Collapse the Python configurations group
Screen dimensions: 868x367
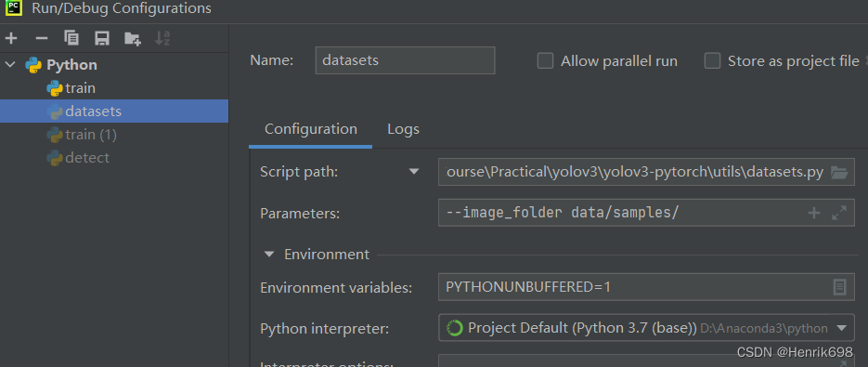(x=10, y=65)
